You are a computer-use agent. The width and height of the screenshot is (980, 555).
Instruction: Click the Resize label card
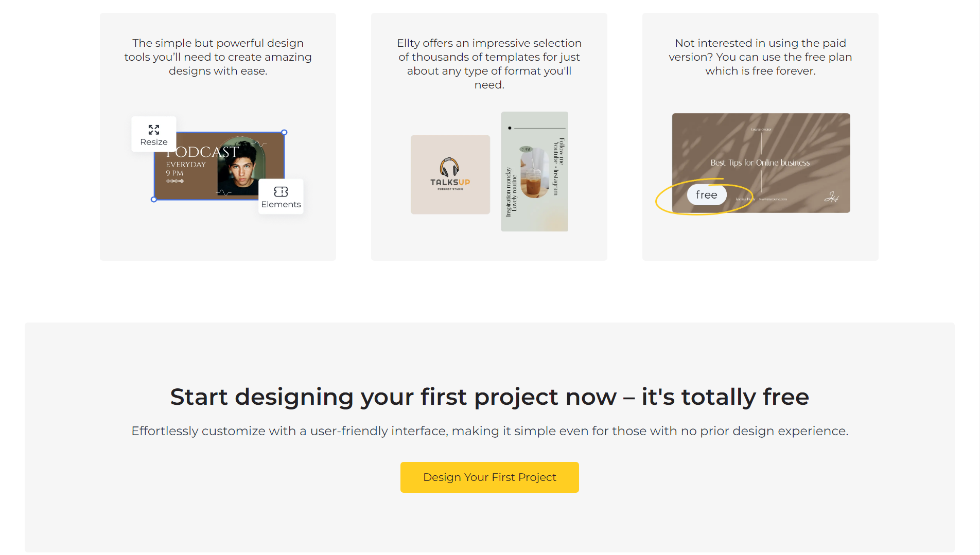154,134
